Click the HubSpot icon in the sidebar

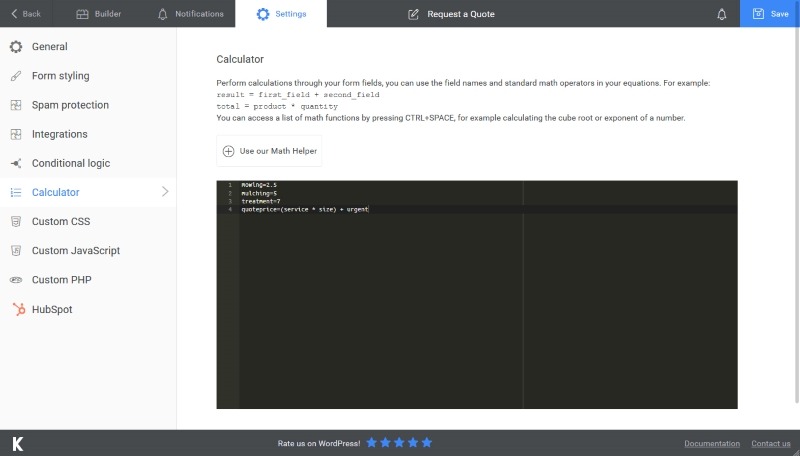point(16,309)
